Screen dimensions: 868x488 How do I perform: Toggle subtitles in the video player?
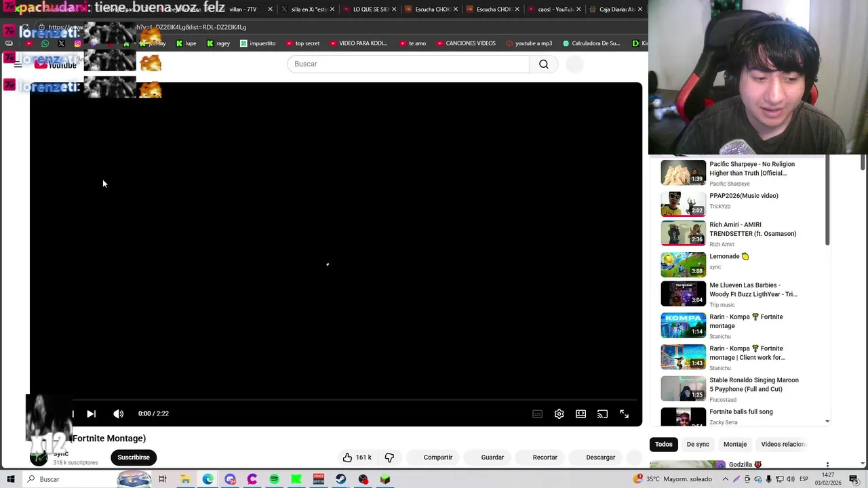537,414
